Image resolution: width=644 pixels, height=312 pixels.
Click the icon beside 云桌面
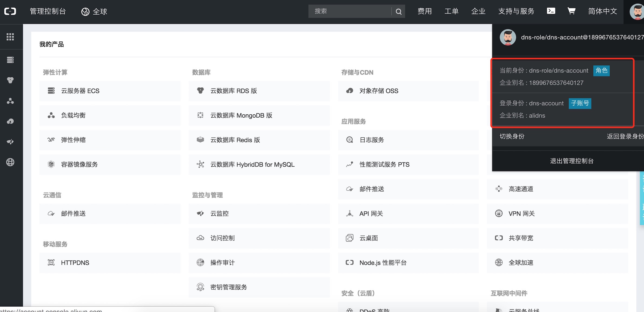tap(349, 238)
